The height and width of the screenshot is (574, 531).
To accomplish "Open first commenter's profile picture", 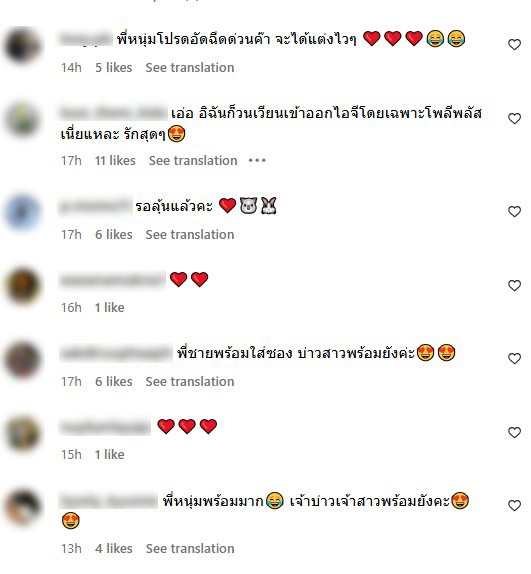I will 23,45.
